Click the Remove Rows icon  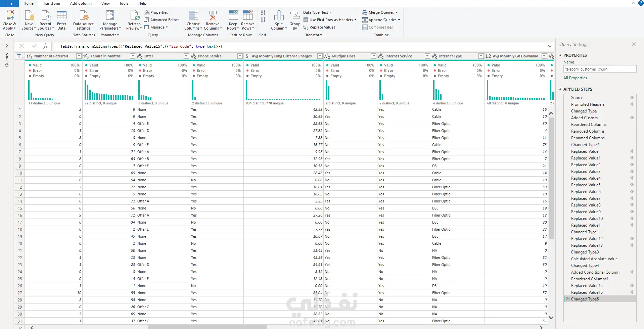pos(248,15)
